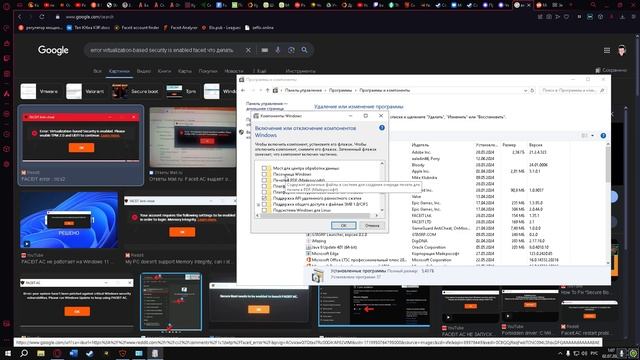The height and width of the screenshot is (360, 640).
Task: Expand SMB 1.0/CIFS support tree node
Action: [x=258, y=204]
